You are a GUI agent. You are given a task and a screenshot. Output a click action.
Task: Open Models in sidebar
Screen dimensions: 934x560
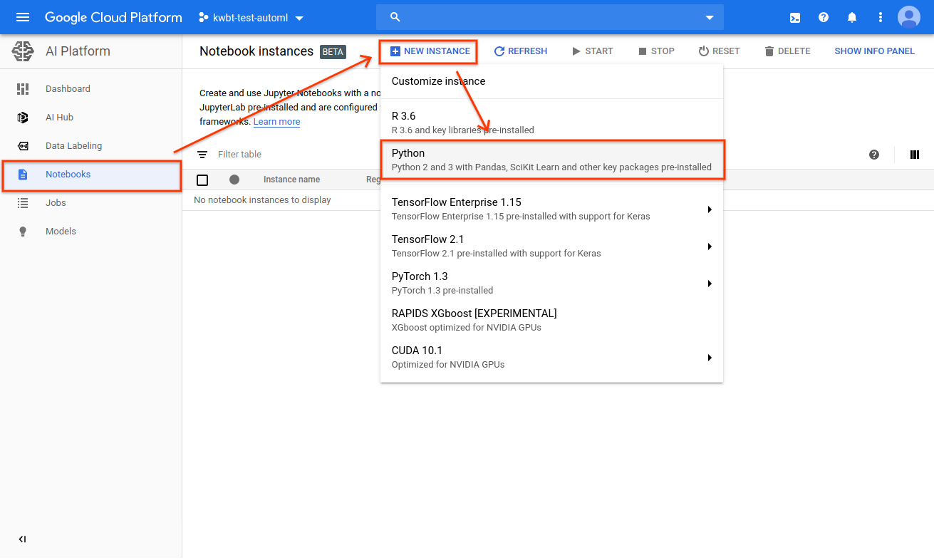(91, 232)
